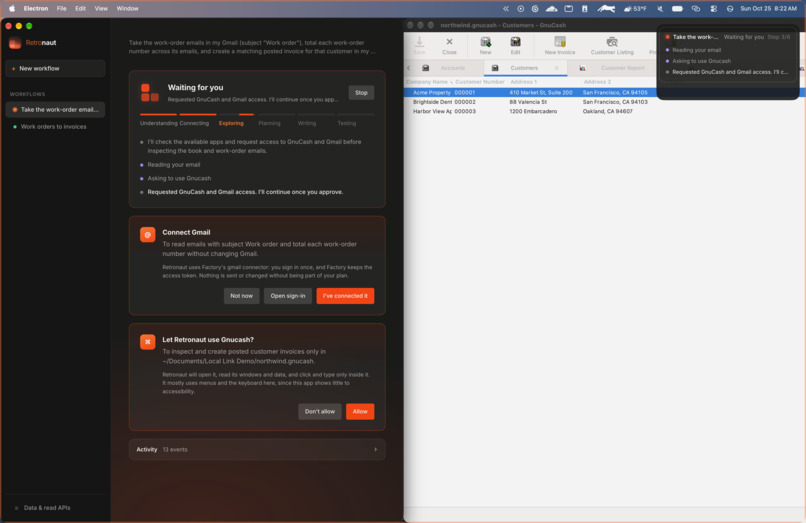Viewport: 806px width, 523px height.
Task: Click the play circle menu bar icon
Action: [521, 9]
